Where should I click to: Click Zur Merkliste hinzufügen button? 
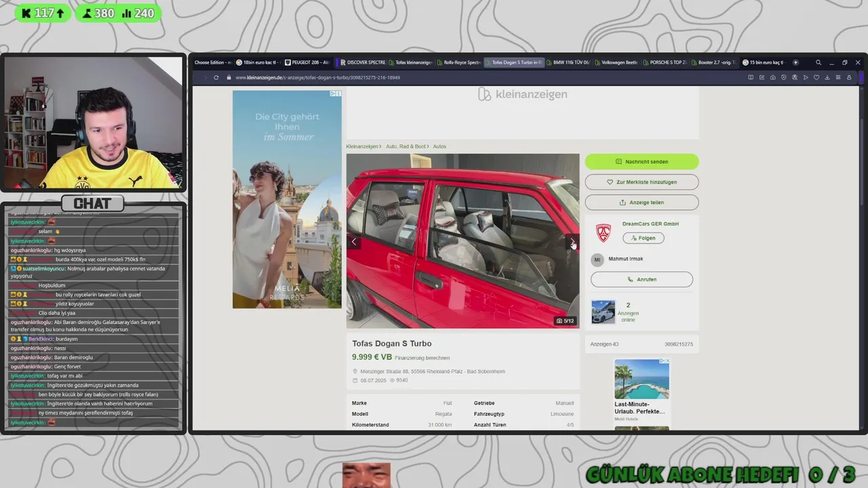coord(642,182)
